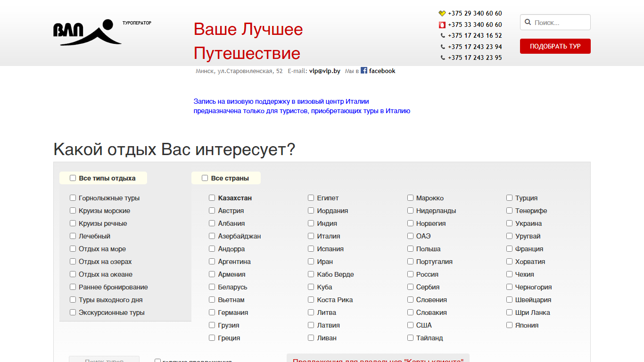The height and width of the screenshot is (362, 644).
Task: Check the ОАЭ country box
Action: [411, 236]
